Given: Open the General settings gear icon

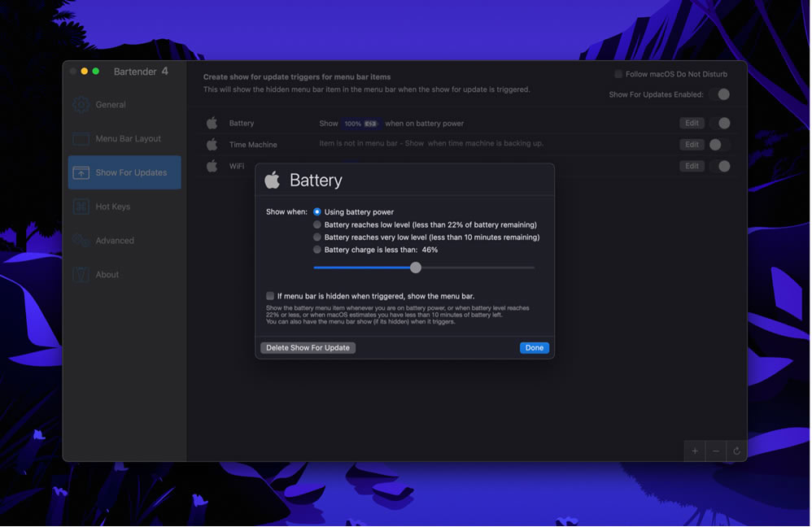Looking at the screenshot, I should coord(81,105).
